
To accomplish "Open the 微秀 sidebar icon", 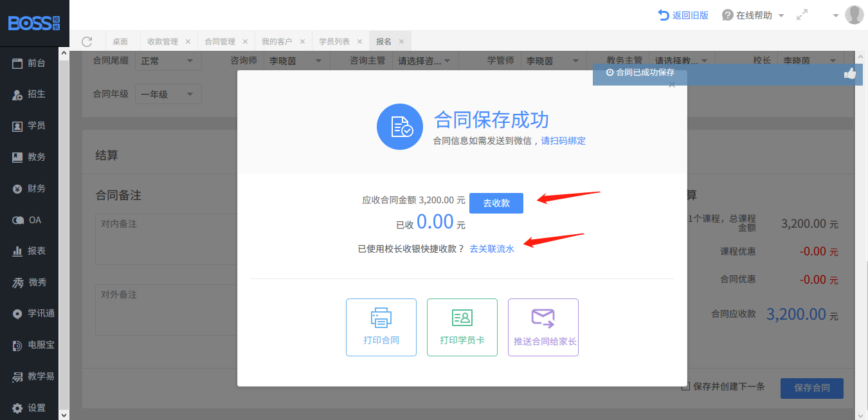I will [x=17, y=282].
